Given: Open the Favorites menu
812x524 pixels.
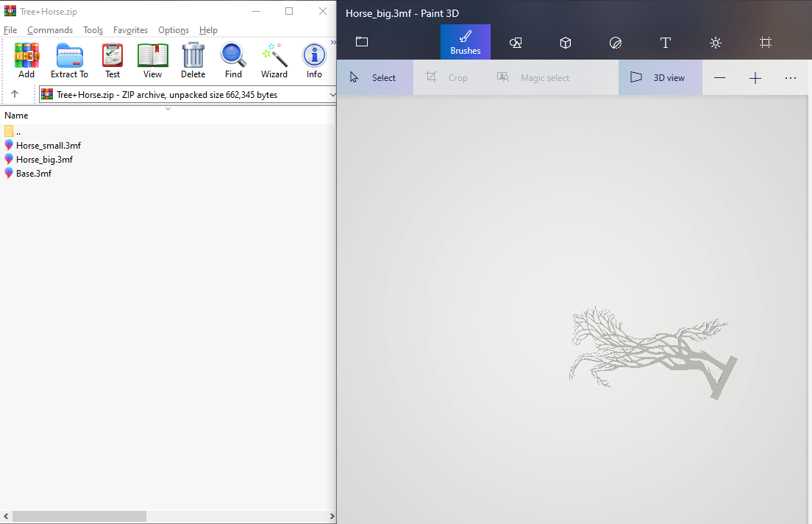Looking at the screenshot, I should tap(130, 30).
